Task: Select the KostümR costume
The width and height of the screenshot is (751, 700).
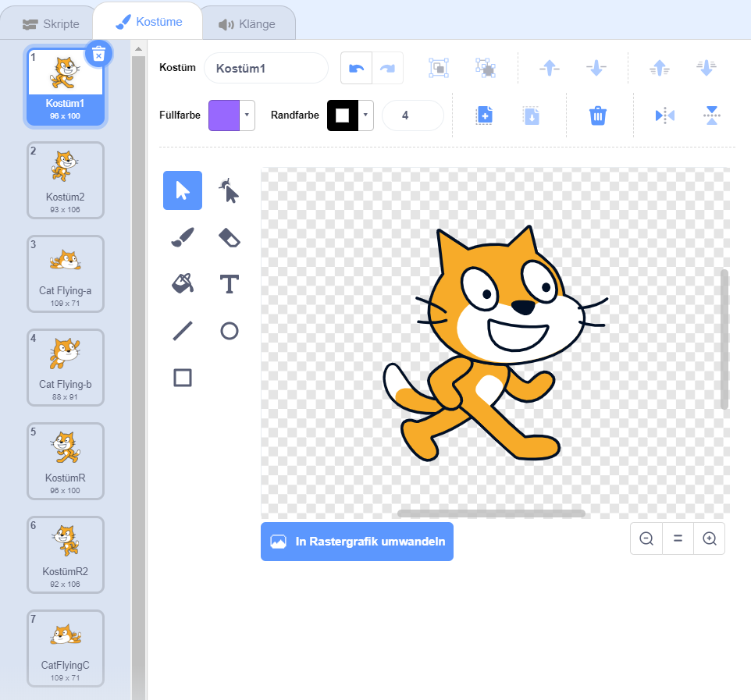Action: tap(65, 461)
